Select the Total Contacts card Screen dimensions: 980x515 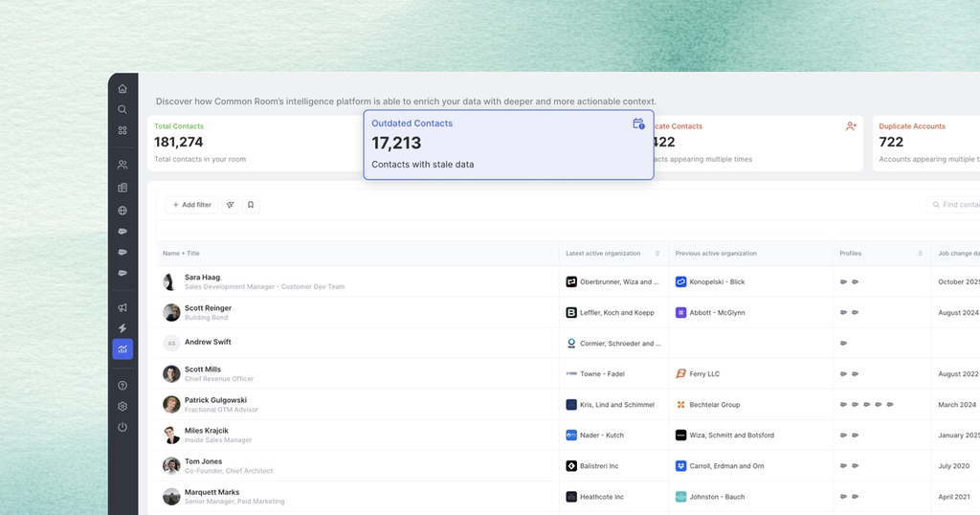pyautogui.click(x=255, y=144)
